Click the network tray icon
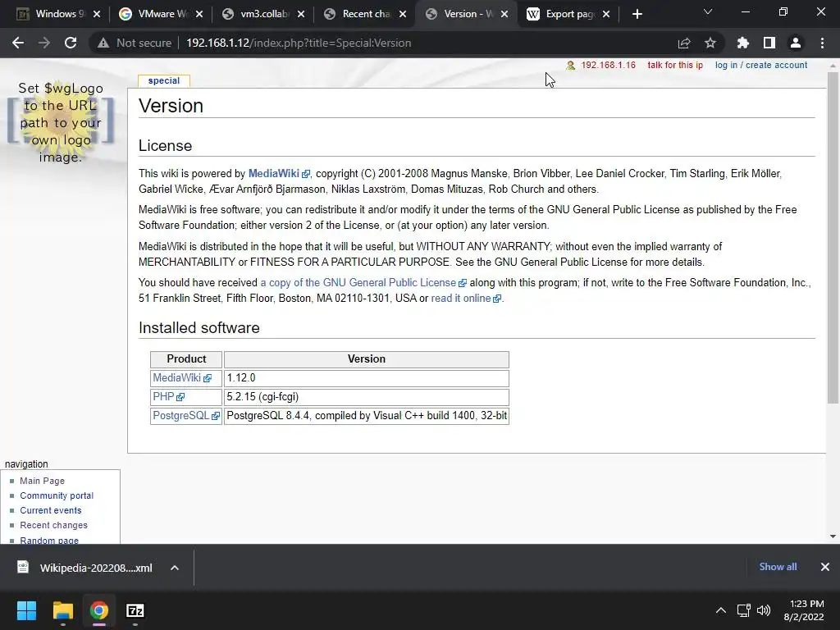Screen dimensions: 840x630 (743, 610)
